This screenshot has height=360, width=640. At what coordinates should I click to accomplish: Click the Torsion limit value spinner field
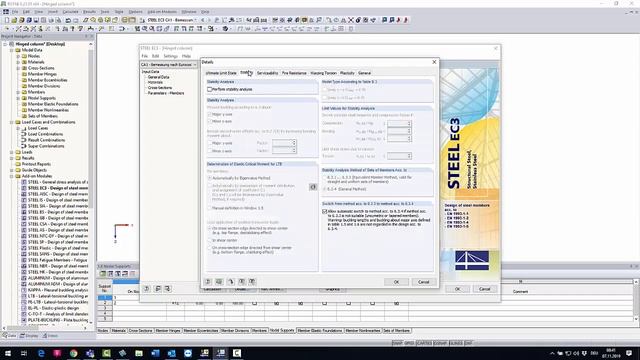[x=399, y=156]
